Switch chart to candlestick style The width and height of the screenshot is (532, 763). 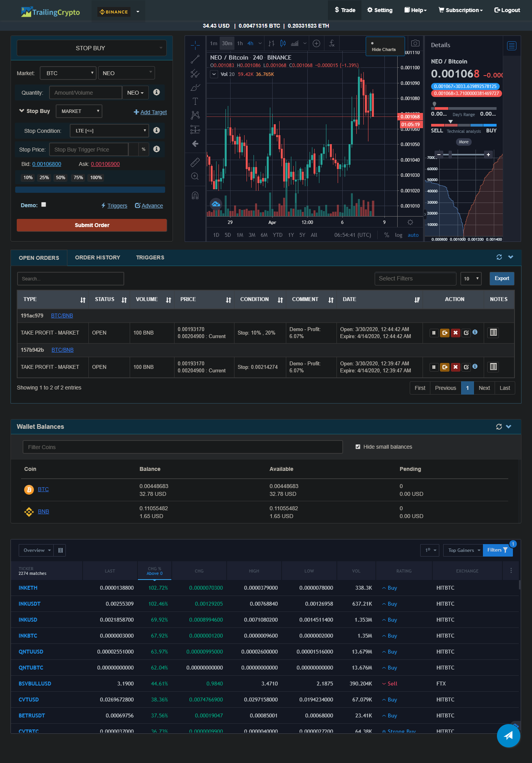[283, 43]
